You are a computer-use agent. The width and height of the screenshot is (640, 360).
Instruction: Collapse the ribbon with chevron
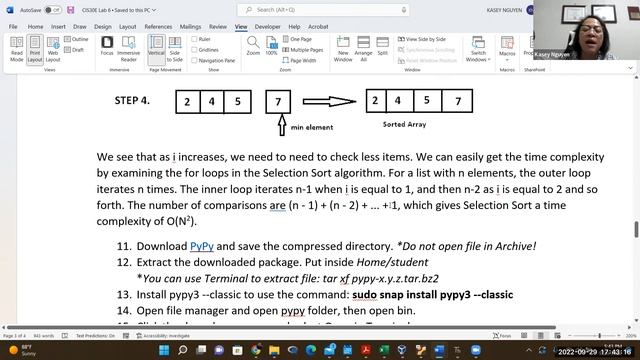(x=630, y=68)
